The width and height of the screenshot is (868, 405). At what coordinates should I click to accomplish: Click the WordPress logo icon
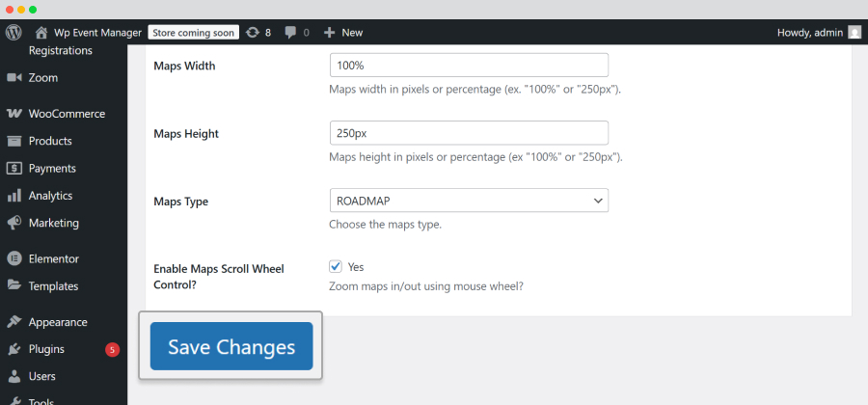14,32
